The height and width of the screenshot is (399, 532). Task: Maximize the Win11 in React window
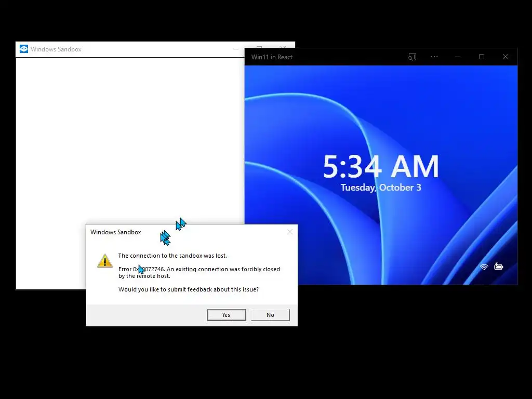pyautogui.click(x=482, y=57)
